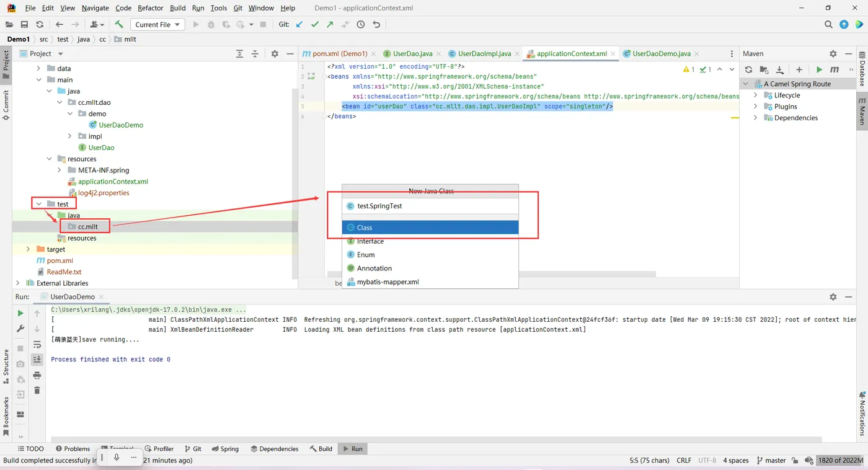Open the Problems tool window
868x470 pixels.
pyautogui.click(x=73, y=448)
